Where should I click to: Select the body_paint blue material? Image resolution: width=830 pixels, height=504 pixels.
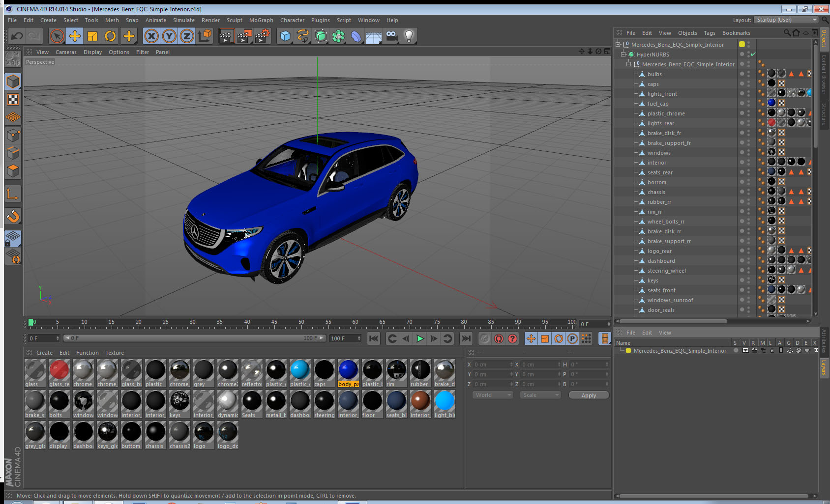coord(348,373)
